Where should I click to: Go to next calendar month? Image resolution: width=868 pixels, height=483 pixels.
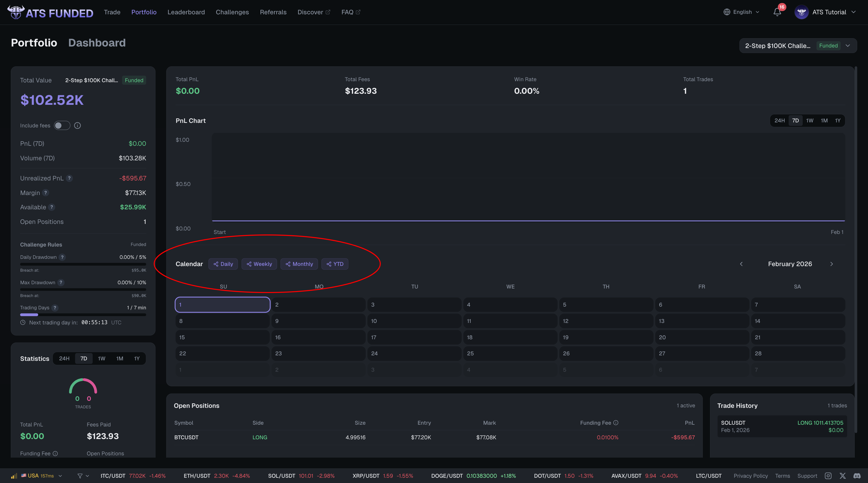pyautogui.click(x=831, y=264)
